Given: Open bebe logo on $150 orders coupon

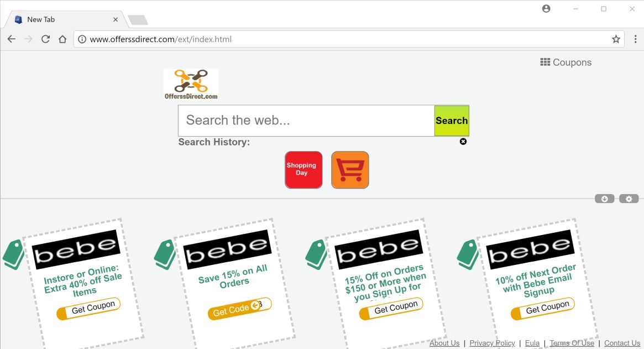Looking at the screenshot, I should click(379, 249).
